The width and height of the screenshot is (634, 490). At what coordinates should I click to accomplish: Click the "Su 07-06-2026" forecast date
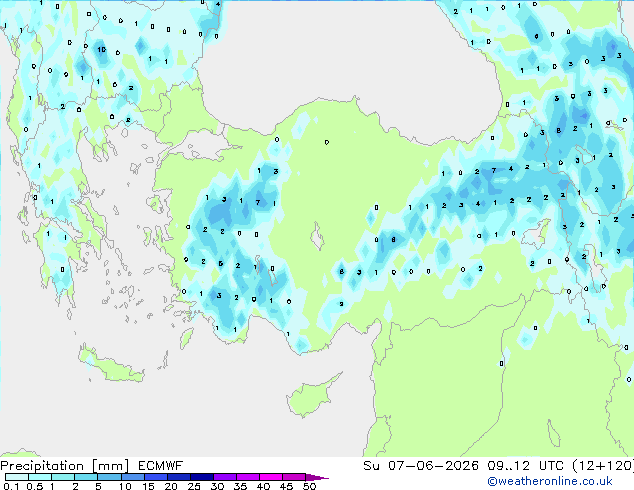click(x=421, y=466)
